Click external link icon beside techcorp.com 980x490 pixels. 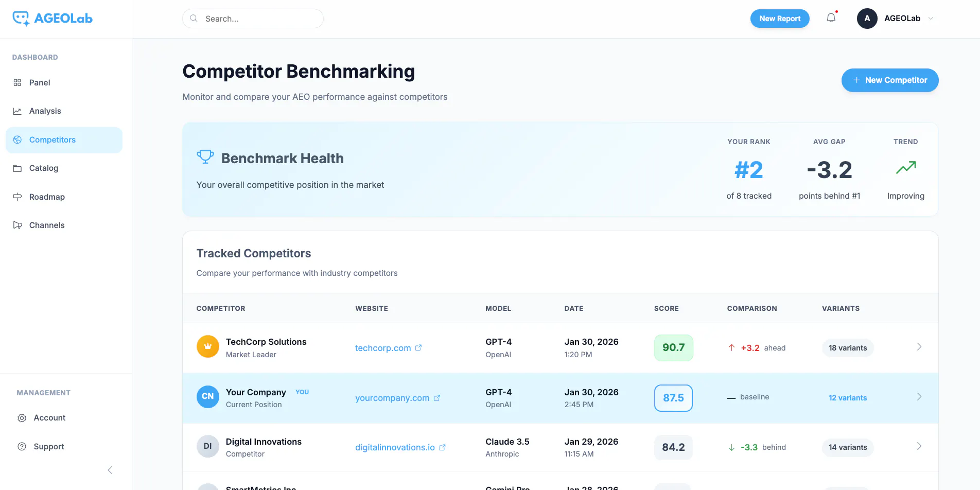418,348
